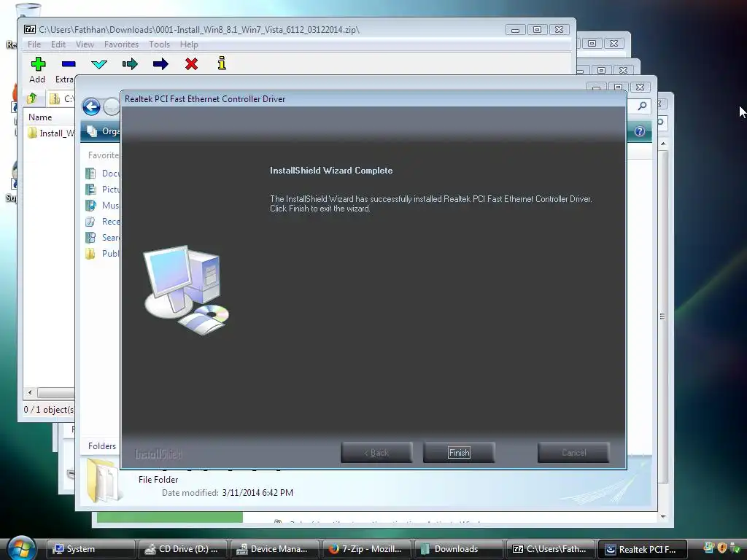Open the Favorites menu in 7-Zip
The image size is (747, 560).
[x=121, y=44]
